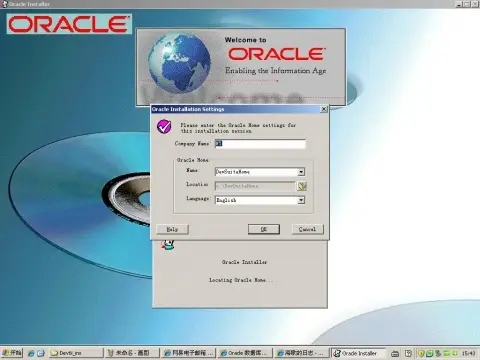The height and width of the screenshot is (360, 480).
Task: Click the 'Locating Oracle Home...' status text
Action: pyautogui.click(x=241, y=280)
